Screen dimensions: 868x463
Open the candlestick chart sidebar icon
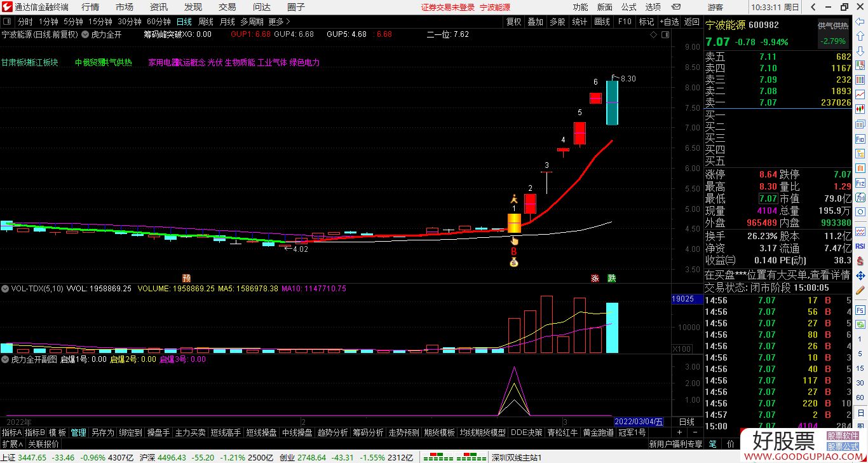click(x=860, y=109)
